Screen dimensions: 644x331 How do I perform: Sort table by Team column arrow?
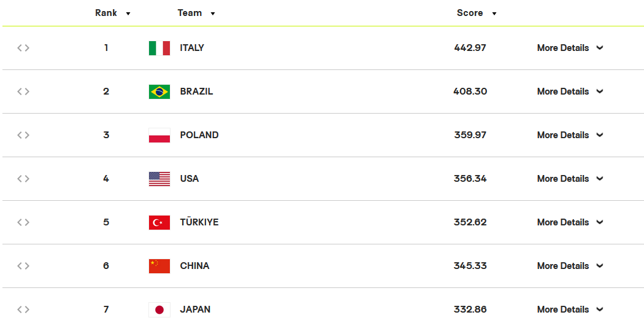(213, 14)
